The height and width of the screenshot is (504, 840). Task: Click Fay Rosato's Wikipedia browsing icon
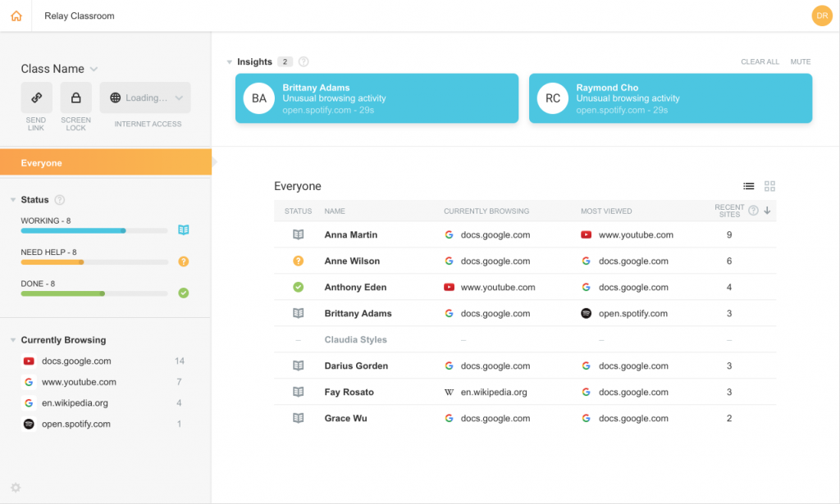click(x=449, y=392)
